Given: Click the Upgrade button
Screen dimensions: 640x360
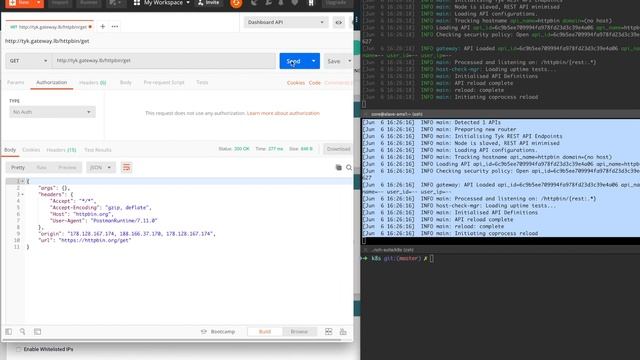Looking at the screenshot, I should click(x=336, y=3).
